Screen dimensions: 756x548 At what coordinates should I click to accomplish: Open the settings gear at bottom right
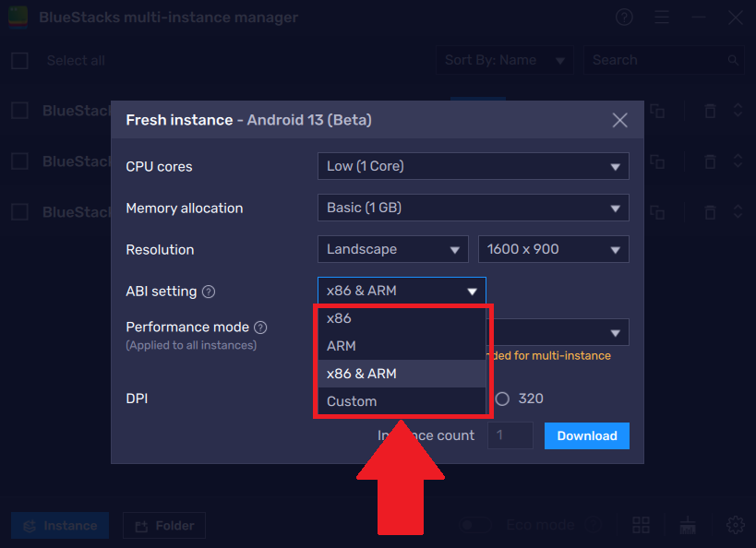coord(736,525)
